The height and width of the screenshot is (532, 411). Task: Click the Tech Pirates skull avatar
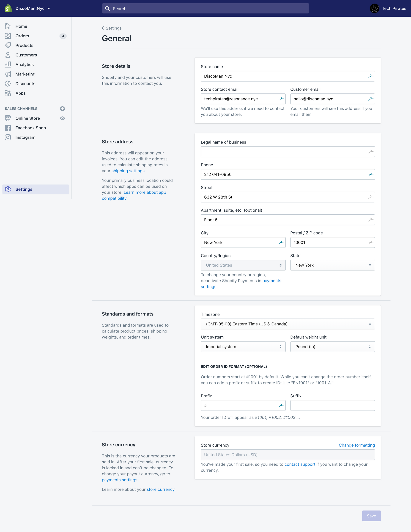coord(374,8)
